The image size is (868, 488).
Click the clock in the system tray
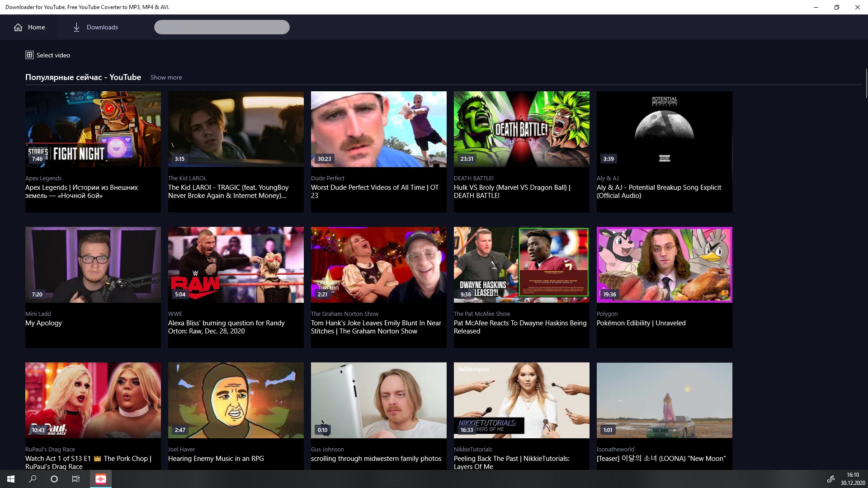[853, 479]
